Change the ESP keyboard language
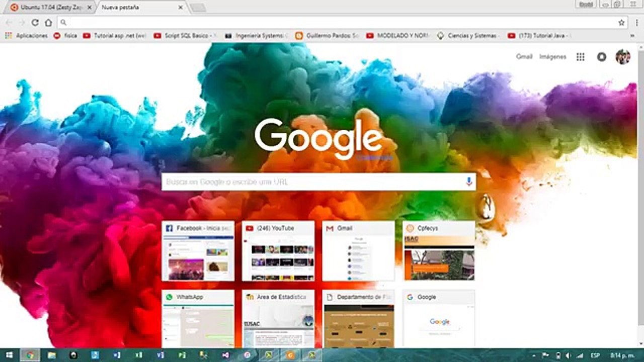Screen dimensions: 644x362 [x=595, y=355]
